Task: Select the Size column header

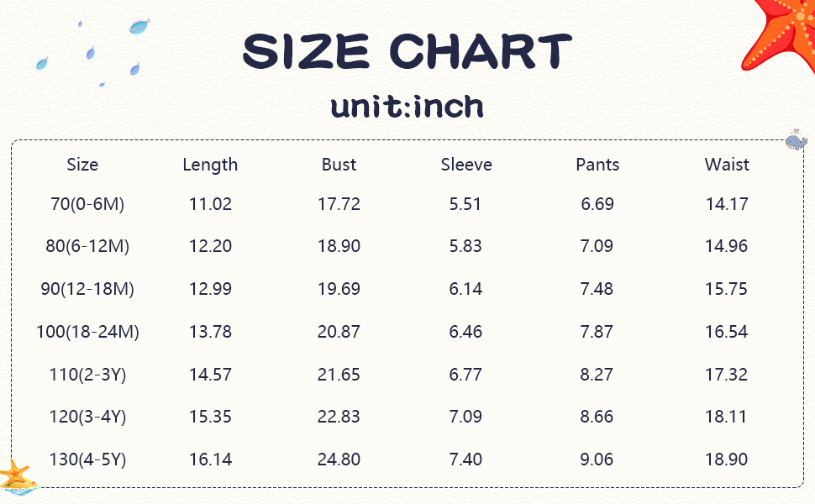Action: tap(82, 165)
